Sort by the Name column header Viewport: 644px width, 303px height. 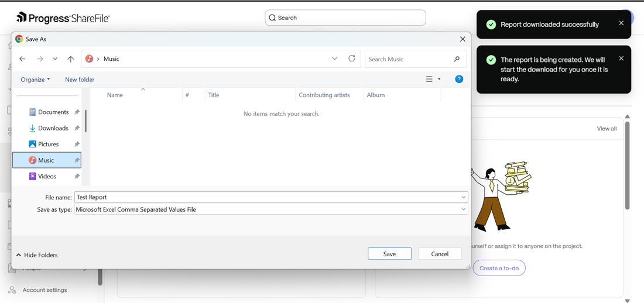coord(115,95)
